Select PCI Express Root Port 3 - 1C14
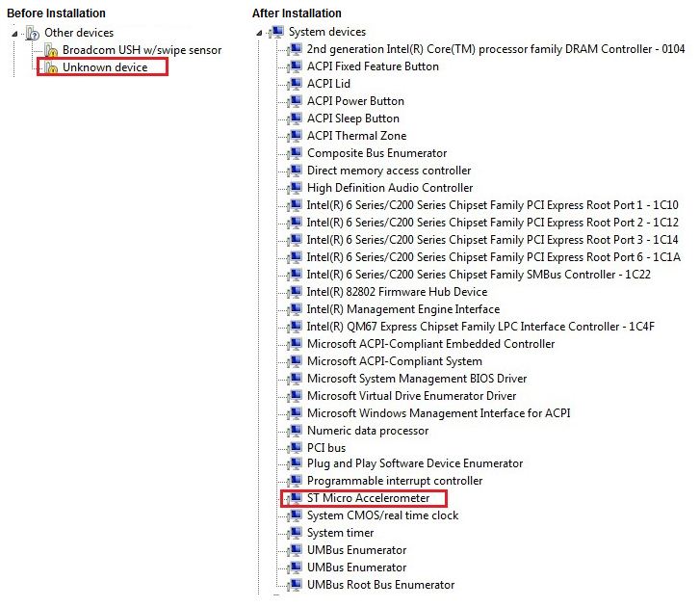700x607 pixels. 493,240
